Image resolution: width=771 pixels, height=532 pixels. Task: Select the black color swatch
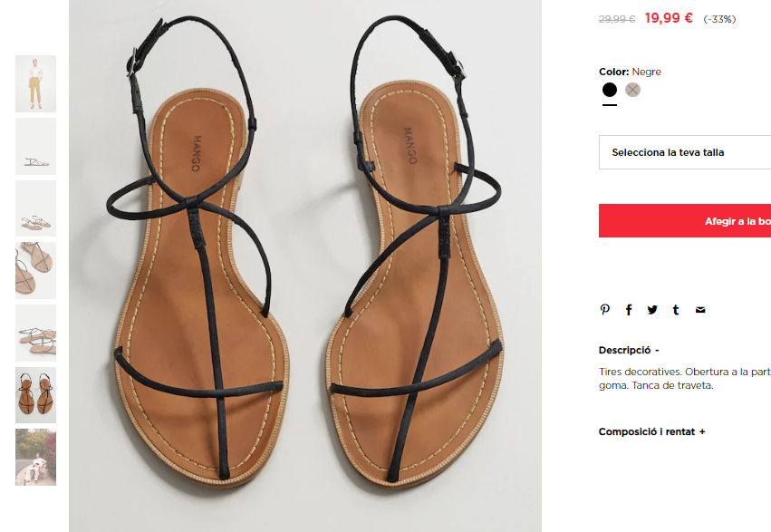[609, 90]
